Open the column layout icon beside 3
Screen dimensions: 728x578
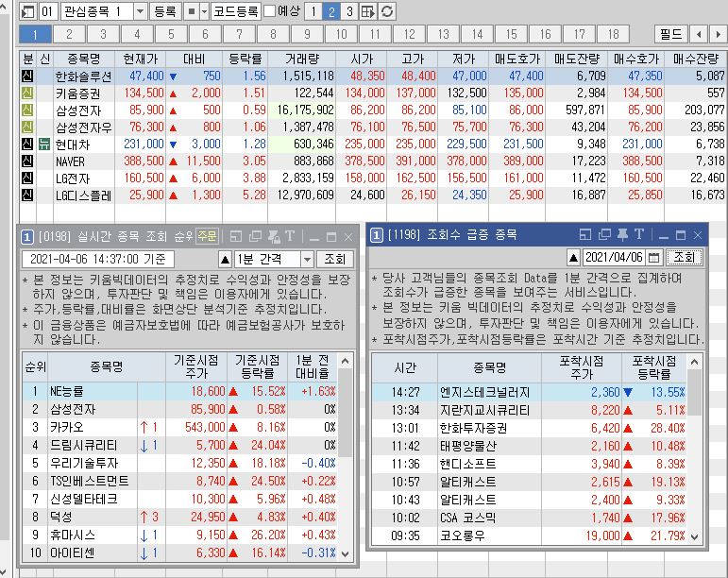367,11
